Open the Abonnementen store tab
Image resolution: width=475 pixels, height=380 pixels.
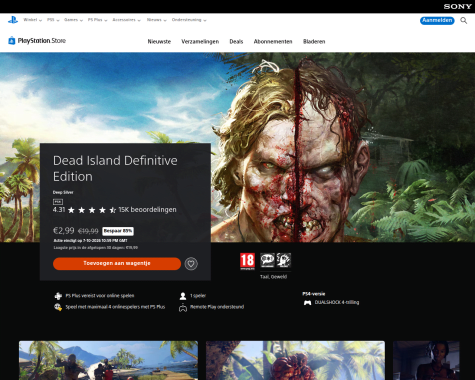(273, 42)
